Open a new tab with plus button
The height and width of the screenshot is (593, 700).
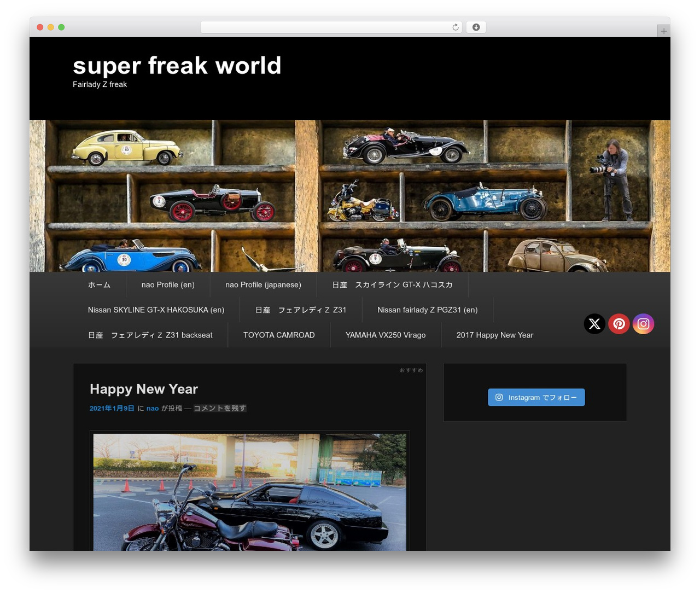(x=664, y=31)
